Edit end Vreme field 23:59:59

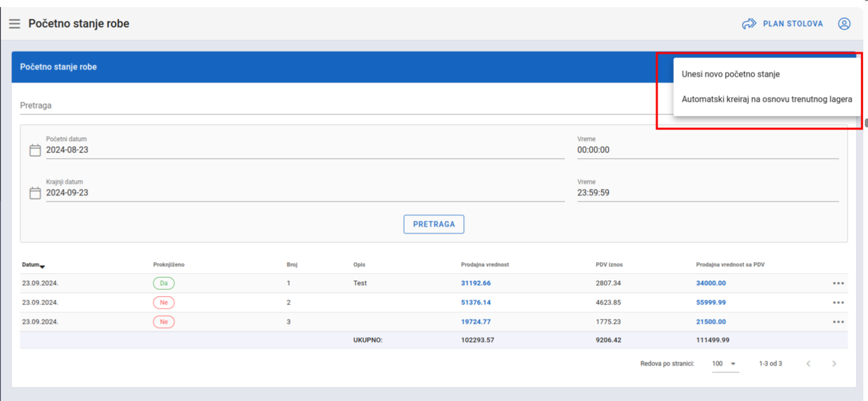click(708, 193)
